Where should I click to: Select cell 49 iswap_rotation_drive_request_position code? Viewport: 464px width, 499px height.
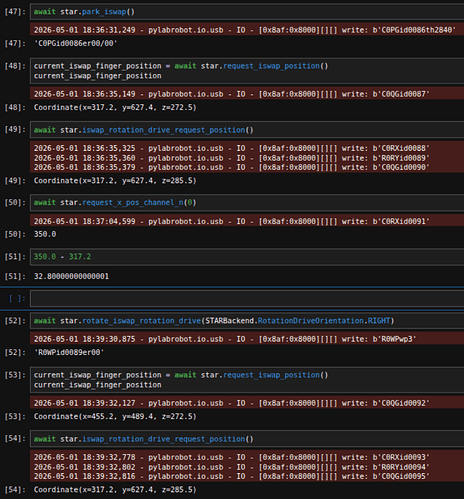(x=247, y=130)
